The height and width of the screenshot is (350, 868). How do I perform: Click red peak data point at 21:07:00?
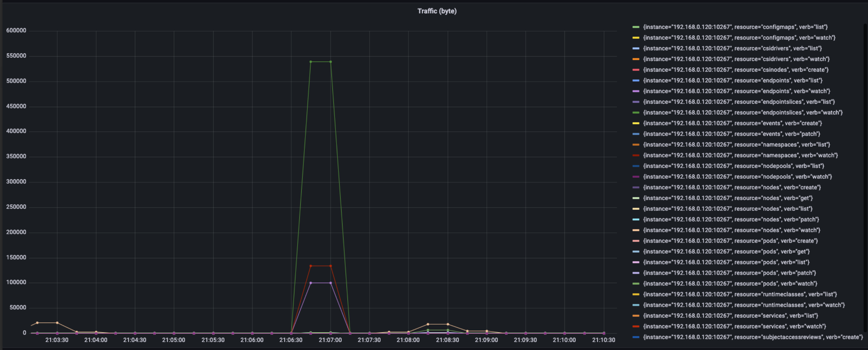point(331,266)
